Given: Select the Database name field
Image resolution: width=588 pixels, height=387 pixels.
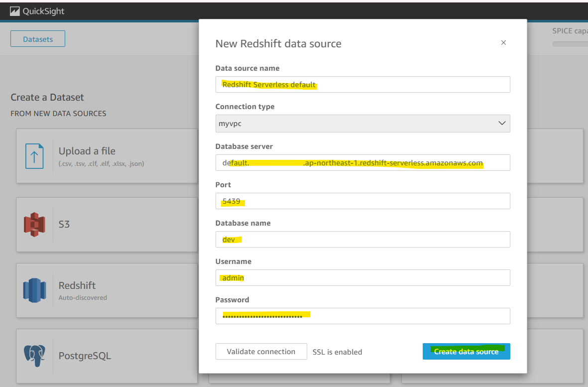Looking at the screenshot, I should tap(362, 239).
